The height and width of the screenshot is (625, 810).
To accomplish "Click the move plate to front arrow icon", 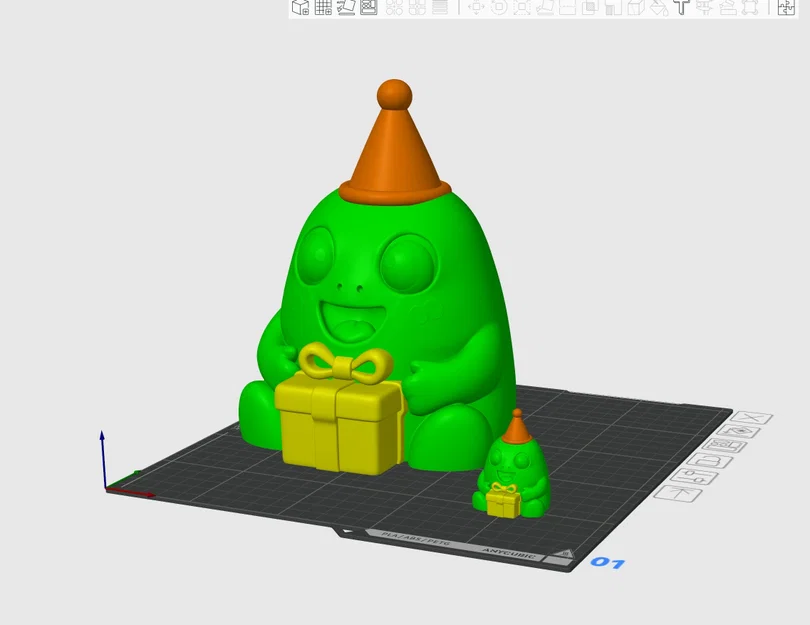I will tap(679, 494).
